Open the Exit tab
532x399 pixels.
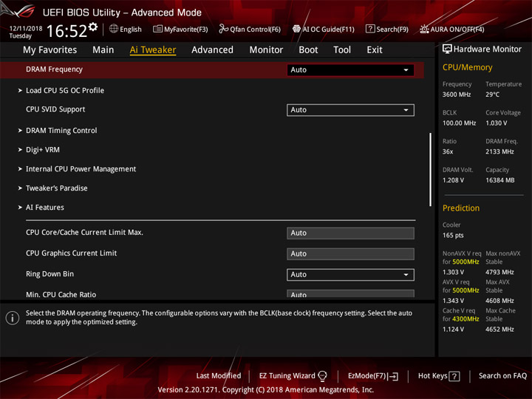point(374,50)
